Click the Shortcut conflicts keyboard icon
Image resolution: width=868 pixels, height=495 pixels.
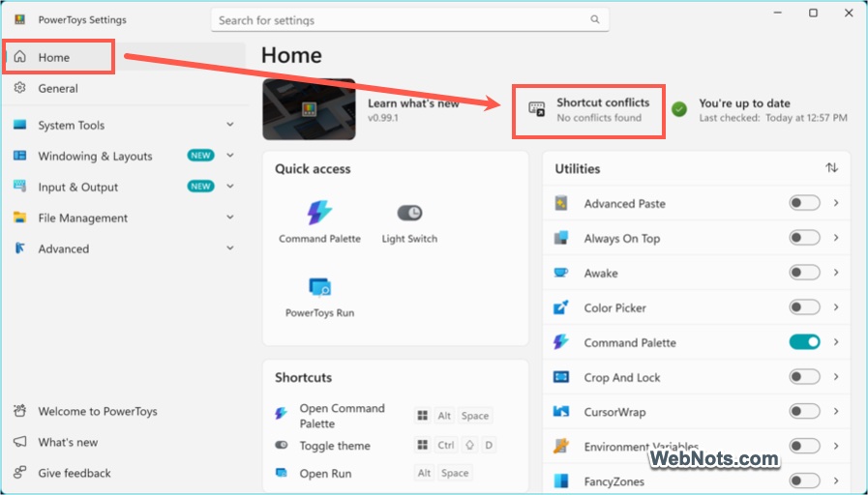[x=536, y=109]
